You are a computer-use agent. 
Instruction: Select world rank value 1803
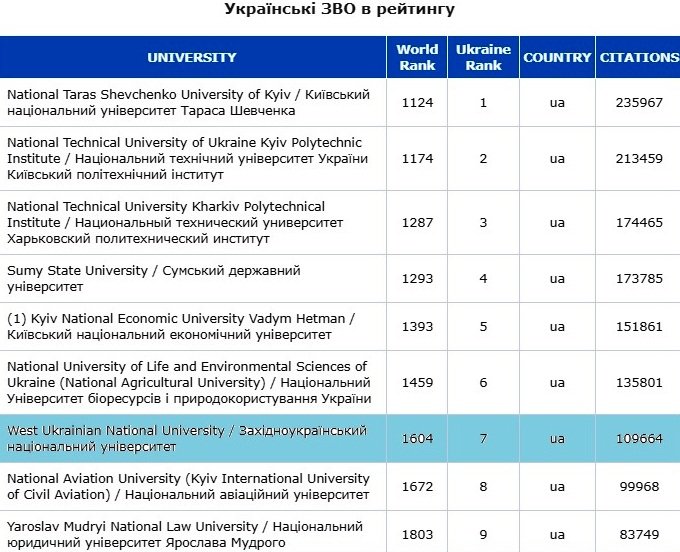(417, 535)
